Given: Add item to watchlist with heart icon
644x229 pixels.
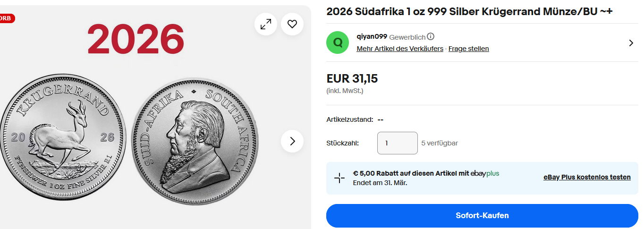Looking at the screenshot, I should click(292, 24).
